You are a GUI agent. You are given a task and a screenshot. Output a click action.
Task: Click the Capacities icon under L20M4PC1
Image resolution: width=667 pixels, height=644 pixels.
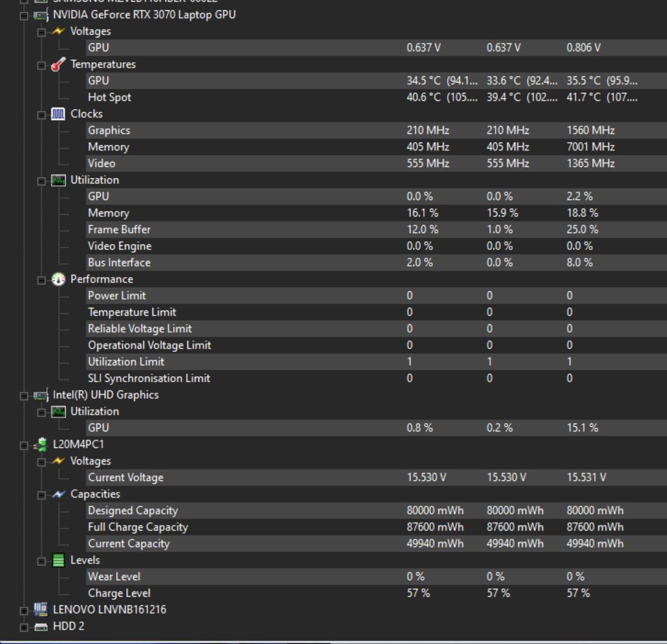point(58,495)
